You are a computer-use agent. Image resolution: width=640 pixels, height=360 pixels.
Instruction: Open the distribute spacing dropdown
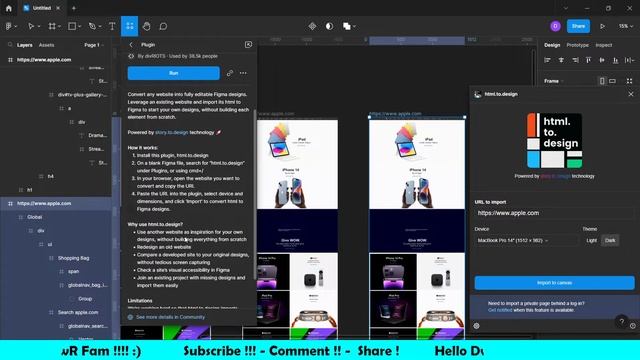[x=629, y=60]
